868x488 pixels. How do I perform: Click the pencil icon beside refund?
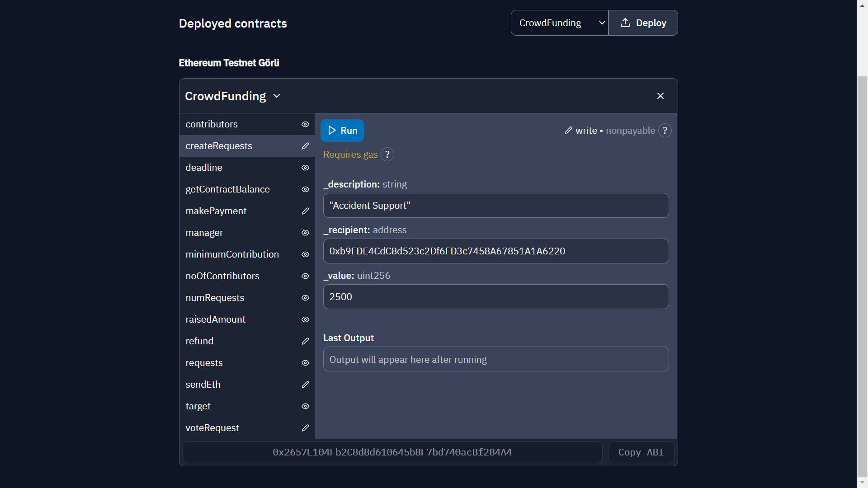tap(305, 341)
